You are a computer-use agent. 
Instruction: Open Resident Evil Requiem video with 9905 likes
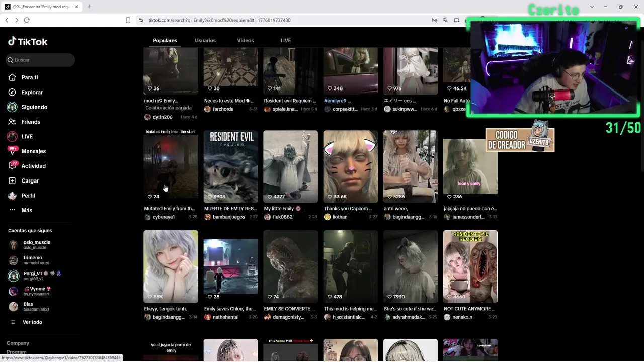tap(230, 166)
